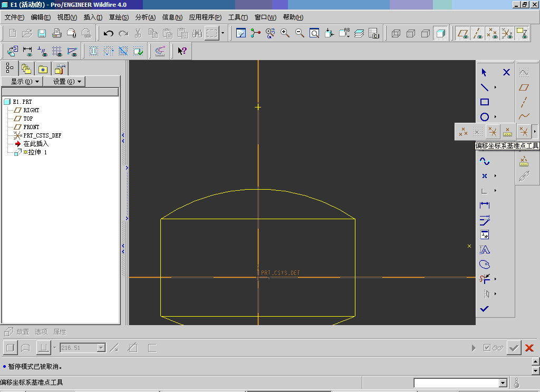Select the RIGHT datum plane in model tree
Image resolution: width=540 pixels, height=392 pixels.
coord(31,110)
